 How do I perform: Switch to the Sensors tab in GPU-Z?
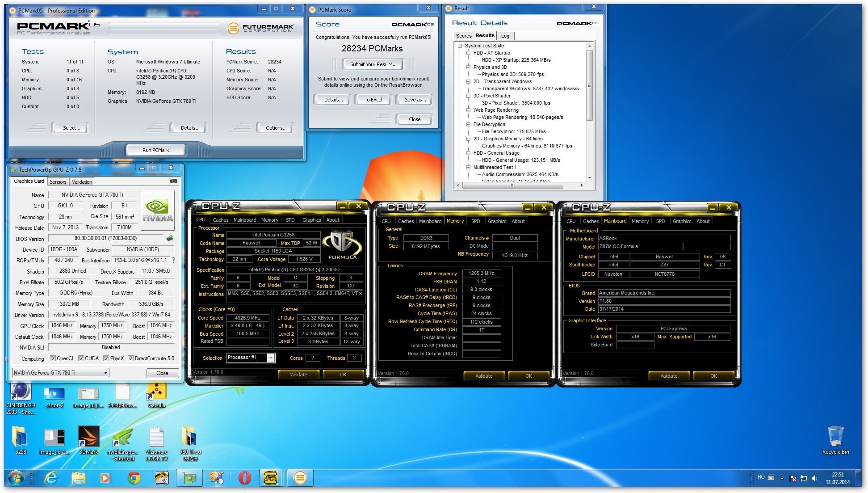tap(58, 182)
